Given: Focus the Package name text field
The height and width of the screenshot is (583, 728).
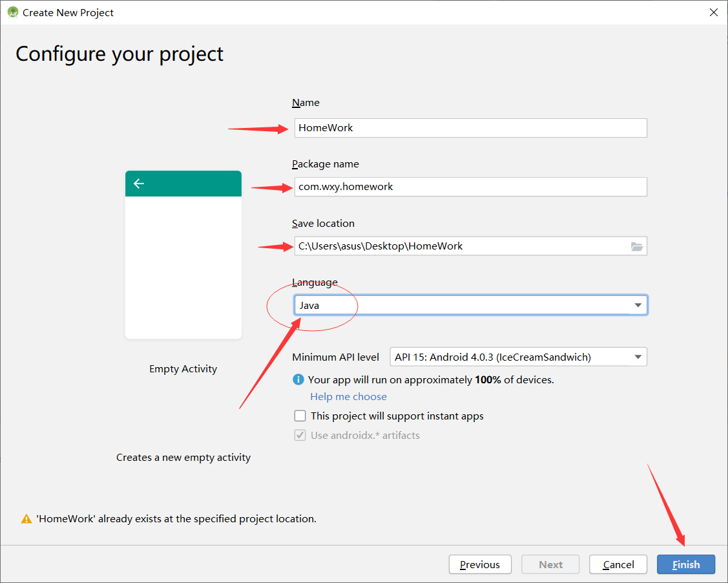Looking at the screenshot, I should (470, 187).
